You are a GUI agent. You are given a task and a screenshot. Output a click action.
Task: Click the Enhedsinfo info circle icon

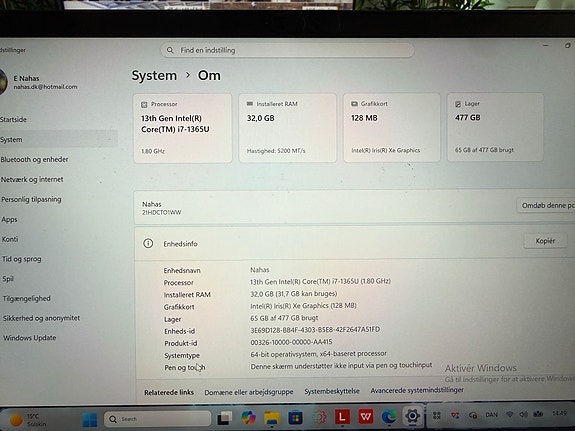pyautogui.click(x=148, y=243)
